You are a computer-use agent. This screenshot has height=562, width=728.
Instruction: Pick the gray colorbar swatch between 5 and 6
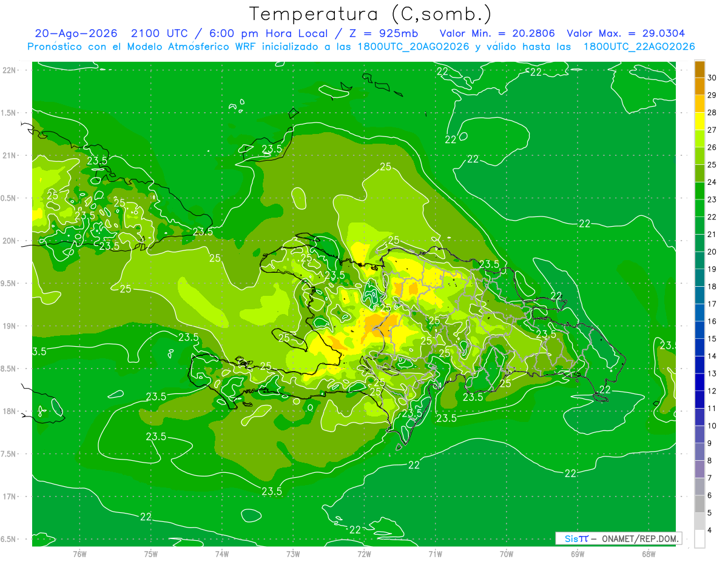(699, 504)
